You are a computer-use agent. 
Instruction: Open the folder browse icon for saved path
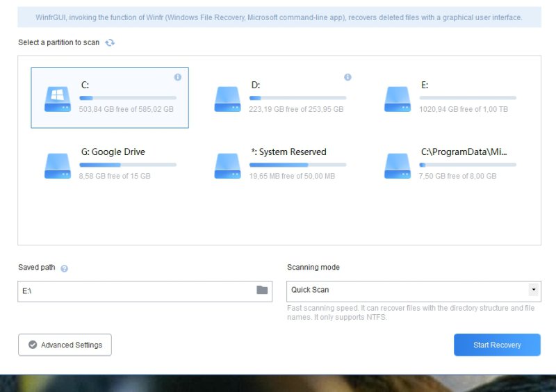click(x=262, y=290)
